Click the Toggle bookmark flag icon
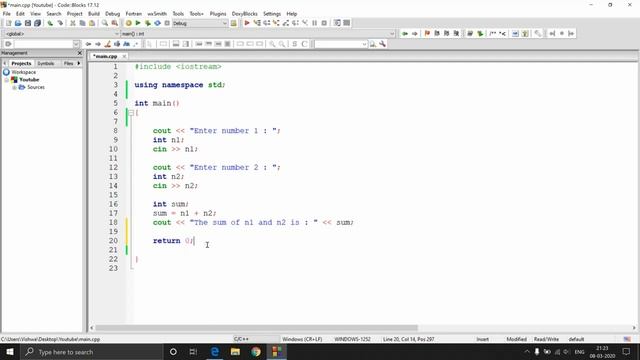 [x=427, y=33]
